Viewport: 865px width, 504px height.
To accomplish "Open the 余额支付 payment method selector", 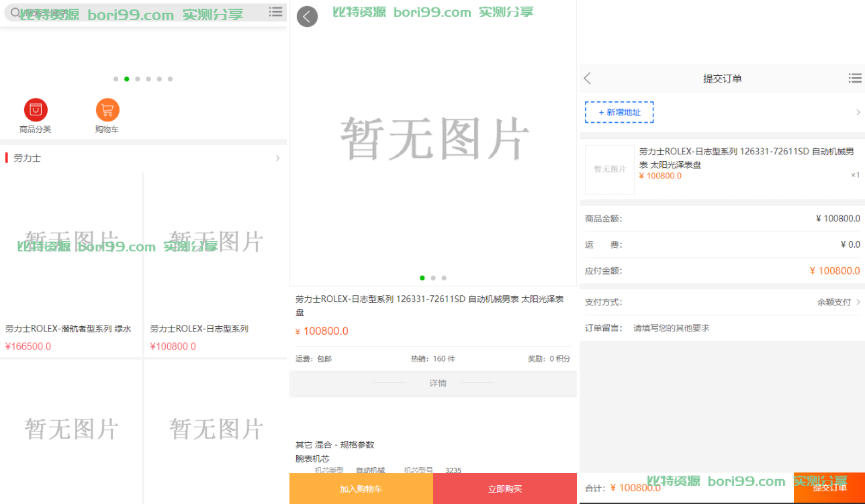I will pyautogui.click(x=839, y=302).
